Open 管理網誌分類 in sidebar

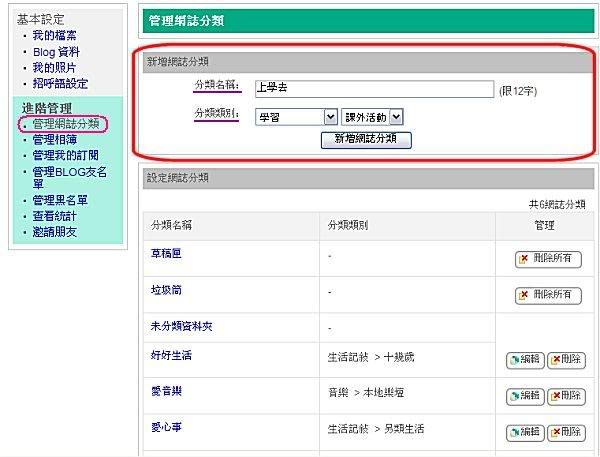click(x=65, y=125)
